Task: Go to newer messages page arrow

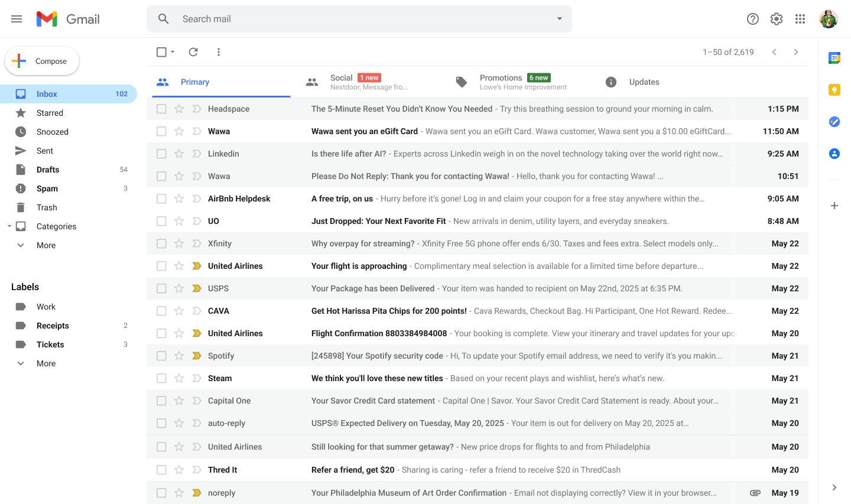Action: pyautogui.click(x=774, y=52)
